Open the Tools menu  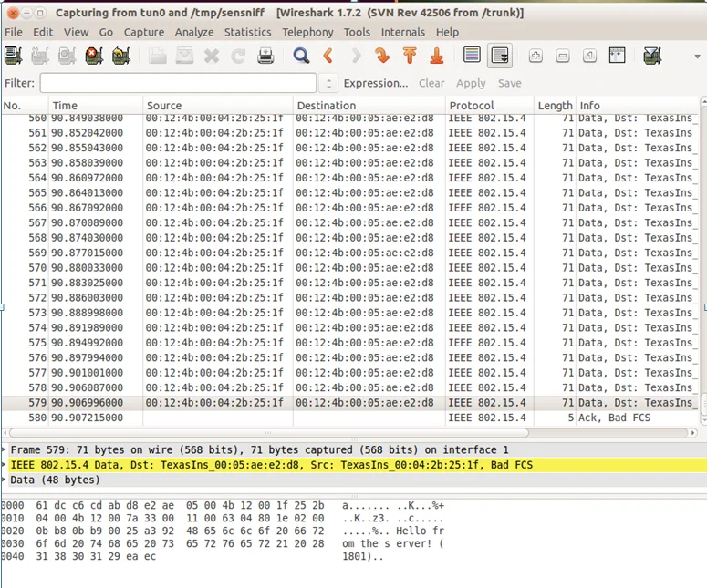tap(357, 32)
